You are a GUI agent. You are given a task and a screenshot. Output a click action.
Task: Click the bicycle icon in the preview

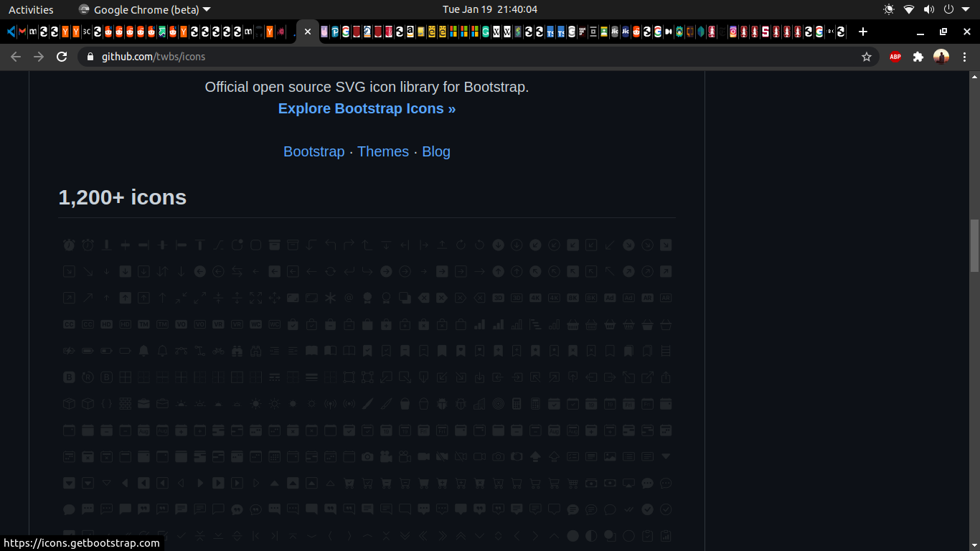[218, 351]
